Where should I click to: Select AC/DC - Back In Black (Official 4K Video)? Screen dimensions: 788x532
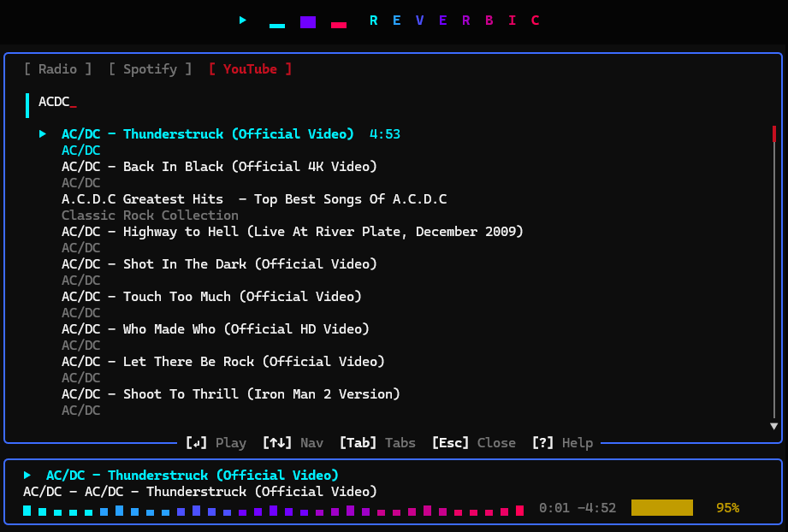pyautogui.click(x=219, y=166)
